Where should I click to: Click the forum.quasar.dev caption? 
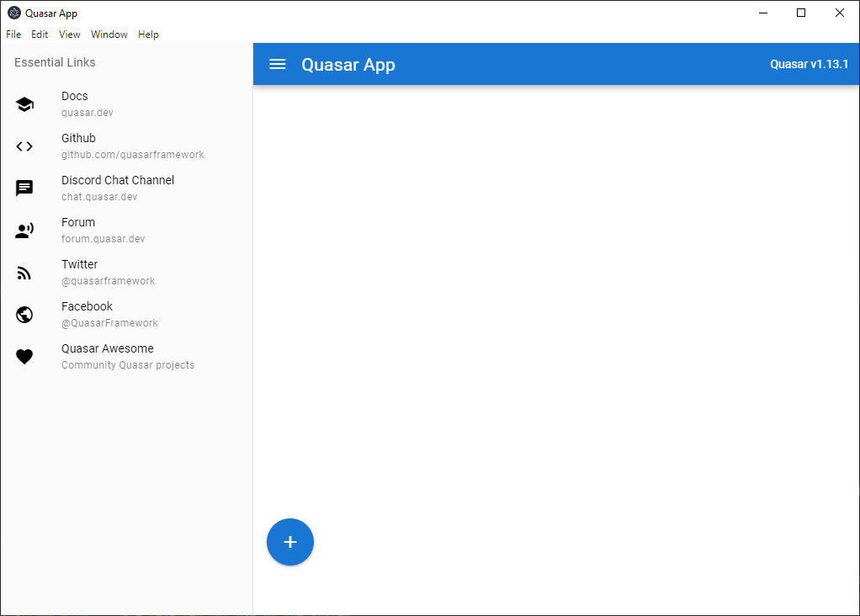[x=104, y=239]
